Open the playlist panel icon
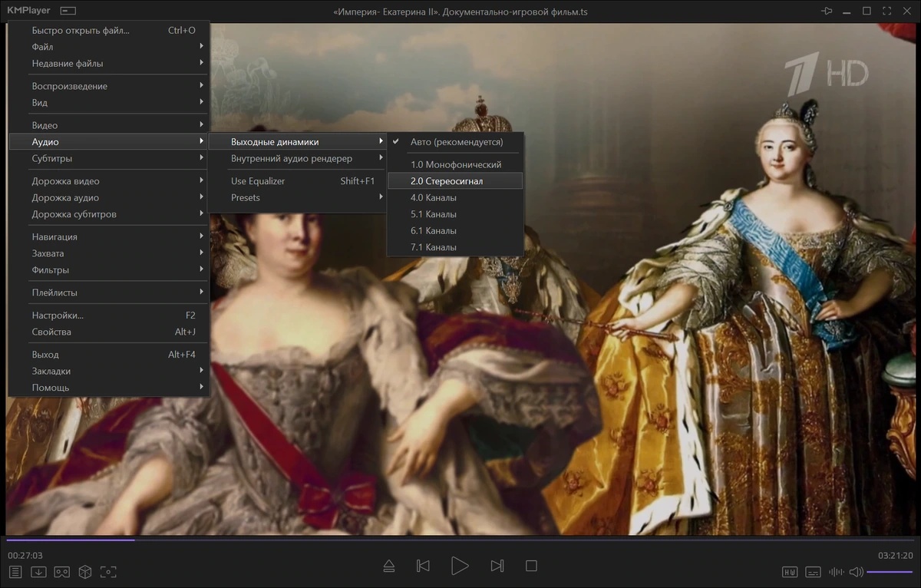The width and height of the screenshot is (921, 588). click(15, 572)
